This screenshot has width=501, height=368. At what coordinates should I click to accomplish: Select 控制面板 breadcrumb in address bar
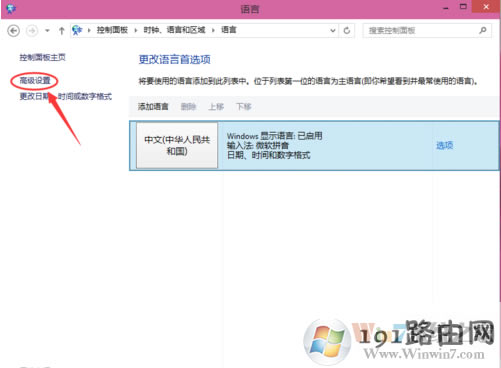pyautogui.click(x=112, y=30)
